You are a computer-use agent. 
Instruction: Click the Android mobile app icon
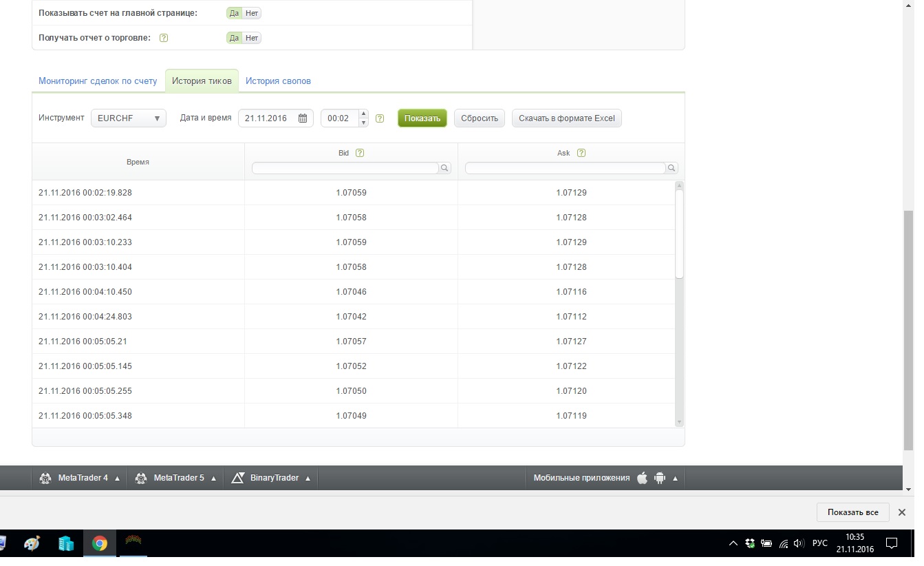660,478
